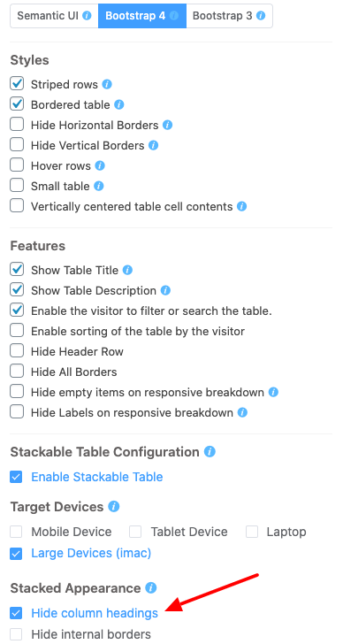Click Target Devices info icon

[114, 506]
